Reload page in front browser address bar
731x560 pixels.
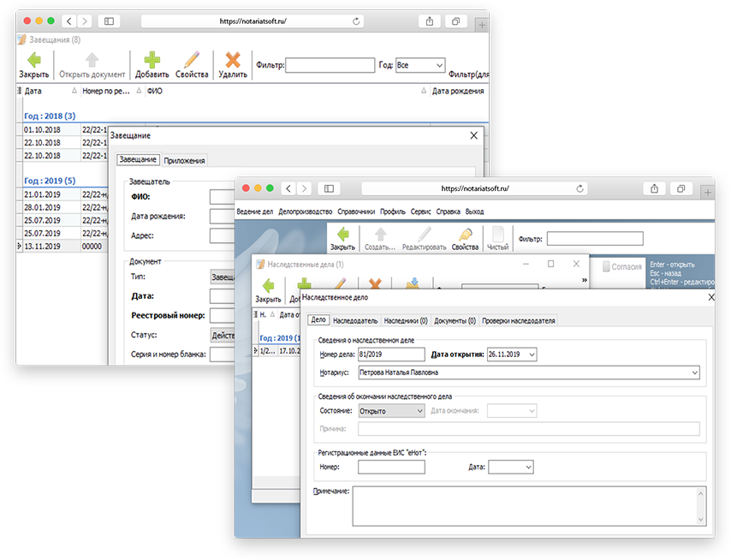(580, 188)
